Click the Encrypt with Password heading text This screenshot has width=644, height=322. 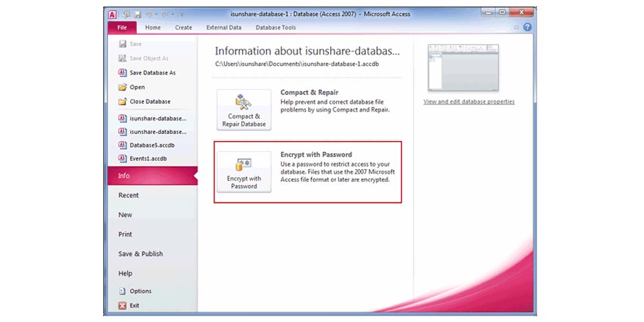pyautogui.click(x=316, y=155)
